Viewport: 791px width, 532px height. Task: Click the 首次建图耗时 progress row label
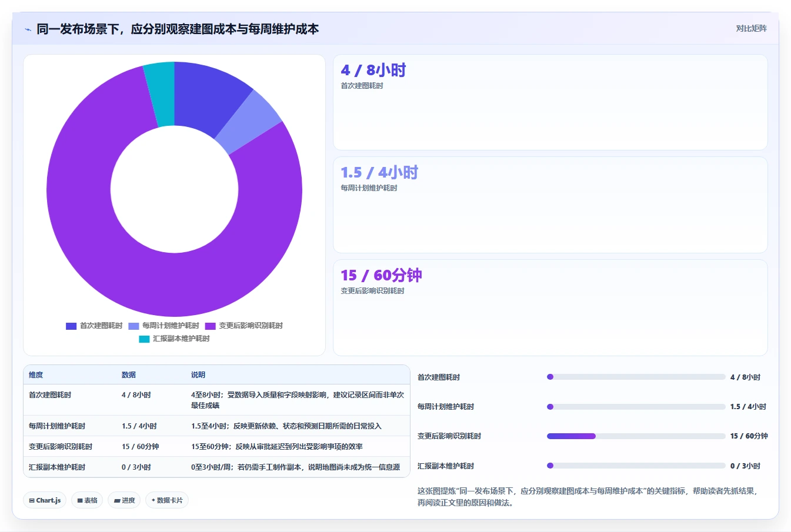(439, 377)
